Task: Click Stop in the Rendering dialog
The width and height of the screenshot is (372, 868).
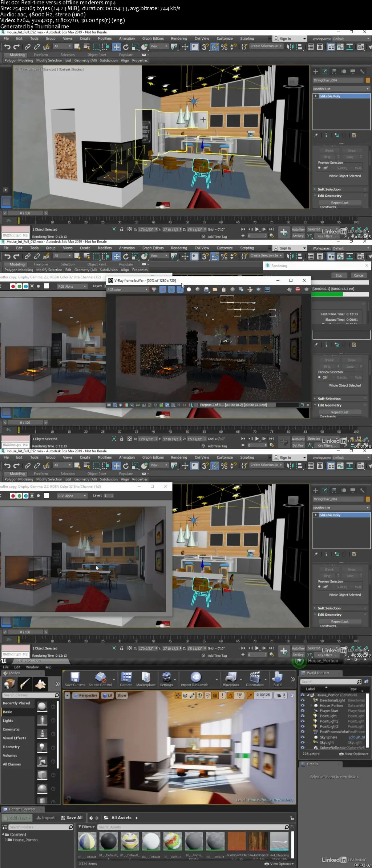Action: point(339,275)
